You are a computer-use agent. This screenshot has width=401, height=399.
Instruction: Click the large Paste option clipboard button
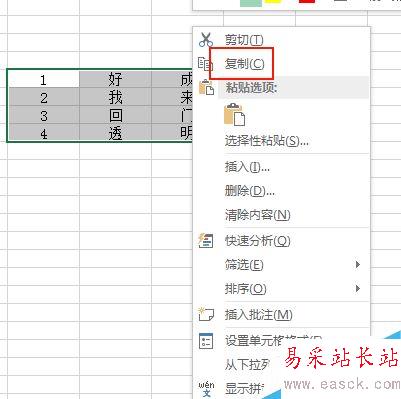tap(235, 114)
